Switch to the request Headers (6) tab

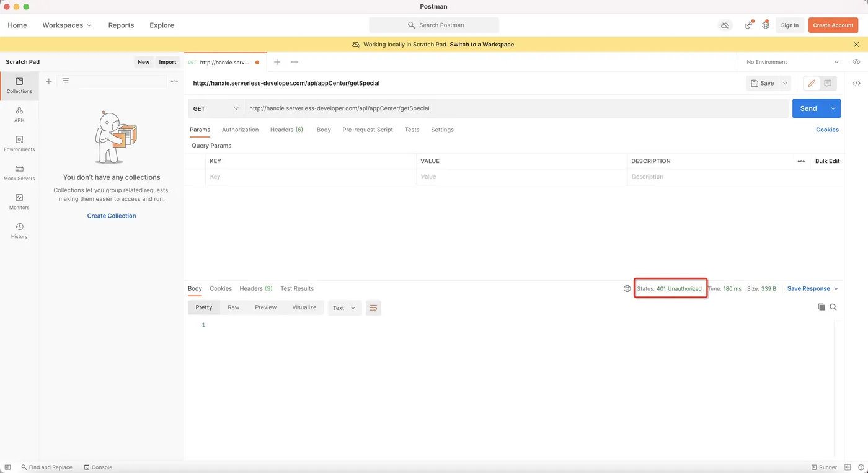pyautogui.click(x=286, y=130)
